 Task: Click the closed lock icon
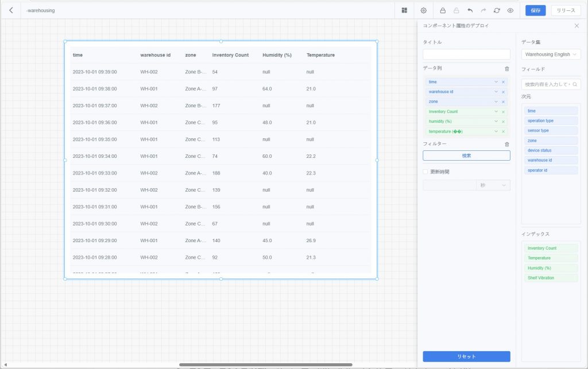tap(443, 10)
